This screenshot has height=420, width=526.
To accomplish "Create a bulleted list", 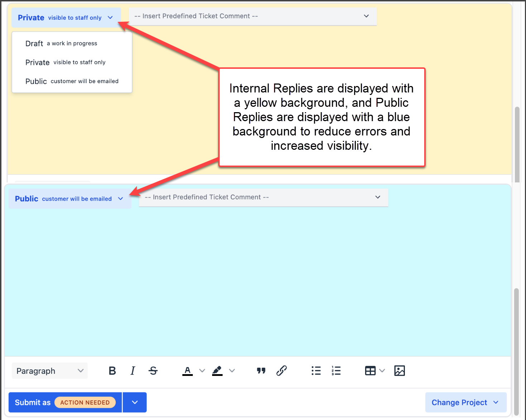I will (316, 371).
